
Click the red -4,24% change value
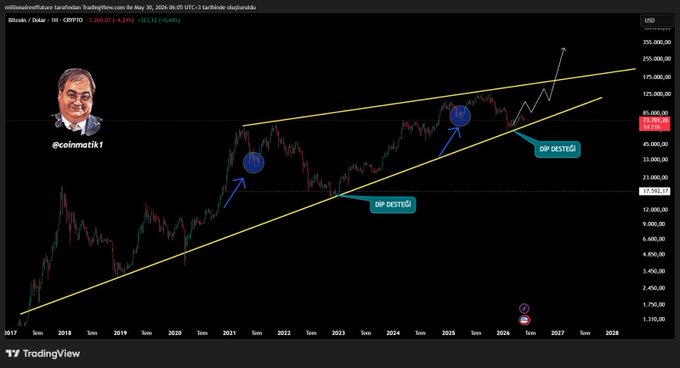124,20
